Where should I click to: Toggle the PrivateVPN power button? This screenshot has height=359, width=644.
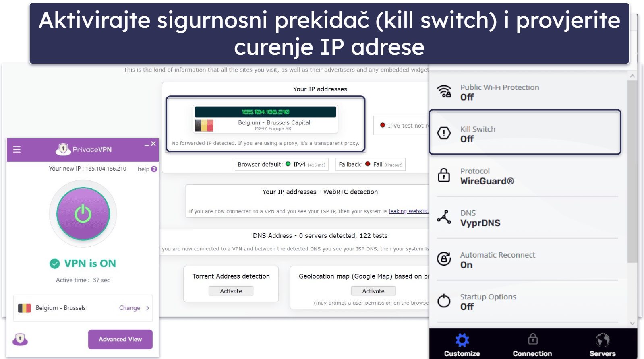click(83, 214)
